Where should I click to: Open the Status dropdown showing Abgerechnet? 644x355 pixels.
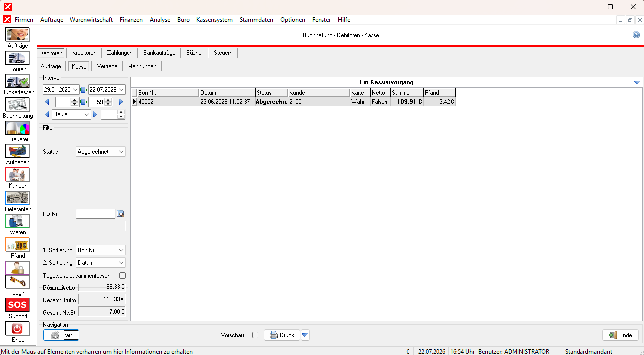pos(101,152)
